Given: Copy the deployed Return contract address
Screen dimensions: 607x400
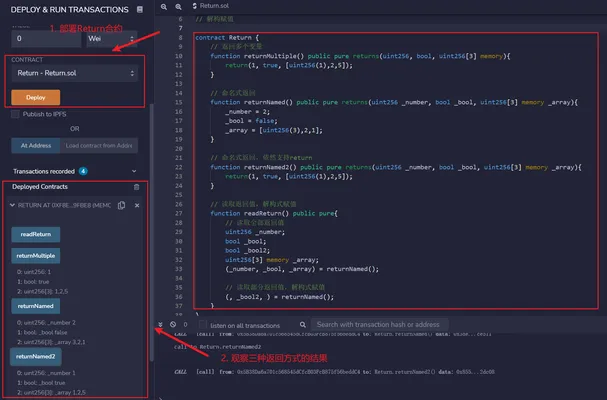Looking at the screenshot, I should coord(122,205).
